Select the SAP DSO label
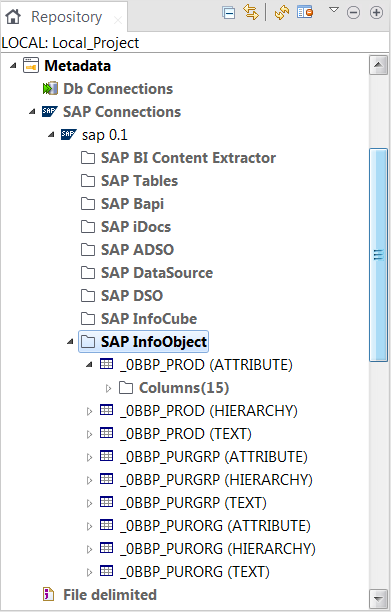Viewport: 391px width, 612px height. pyautogui.click(x=132, y=296)
